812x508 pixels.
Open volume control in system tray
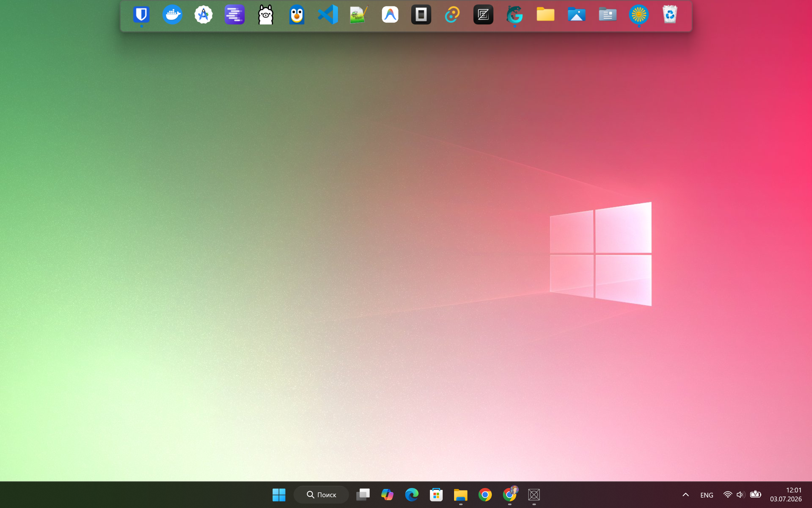click(x=741, y=495)
